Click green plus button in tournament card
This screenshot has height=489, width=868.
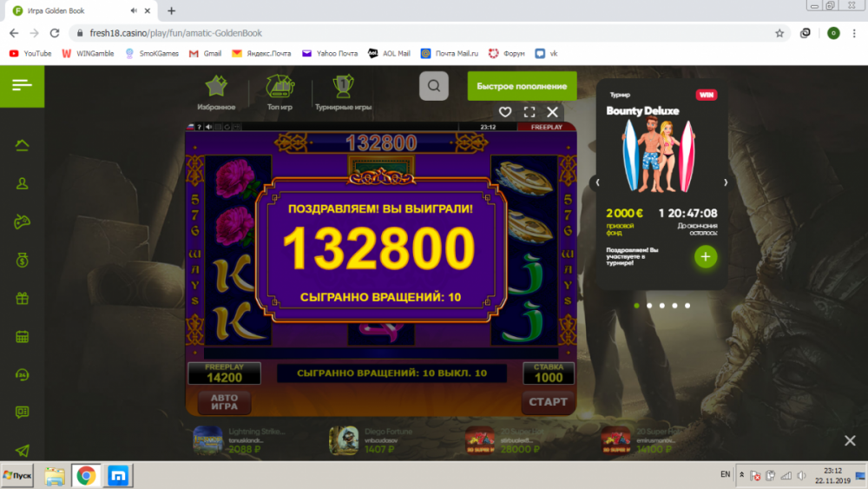705,256
